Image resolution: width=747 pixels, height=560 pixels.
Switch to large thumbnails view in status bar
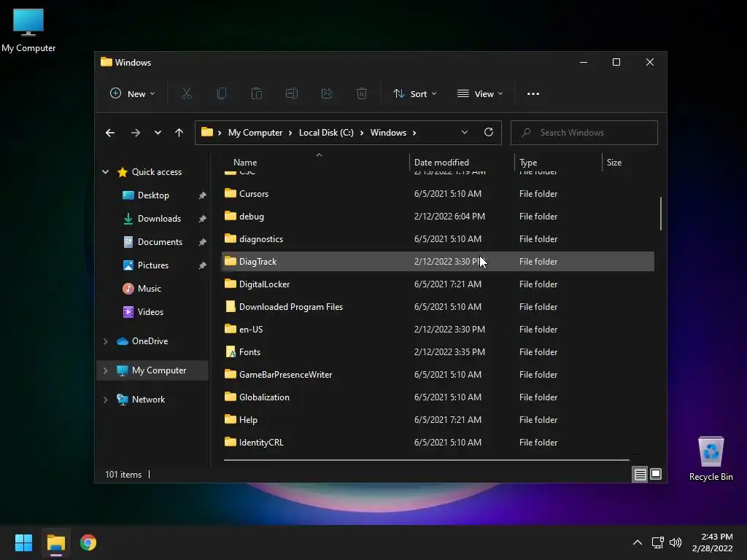(x=656, y=474)
